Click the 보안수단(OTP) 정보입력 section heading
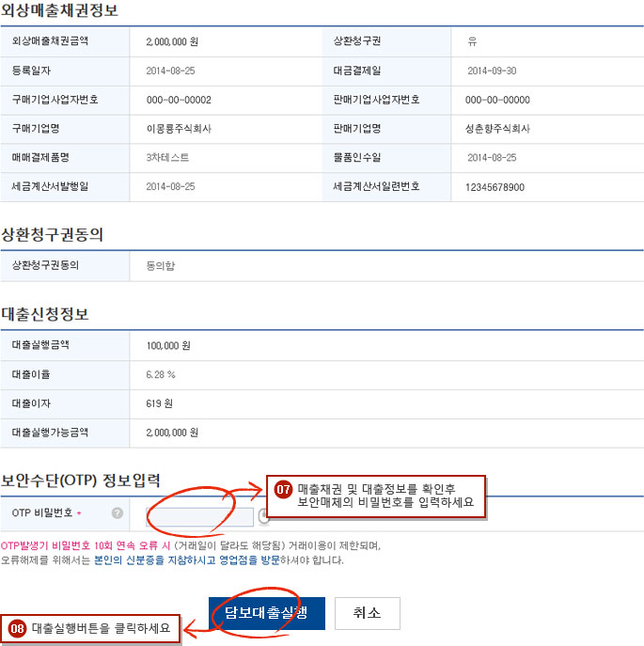This screenshot has height=646, width=644. pyautogui.click(x=81, y=481)
